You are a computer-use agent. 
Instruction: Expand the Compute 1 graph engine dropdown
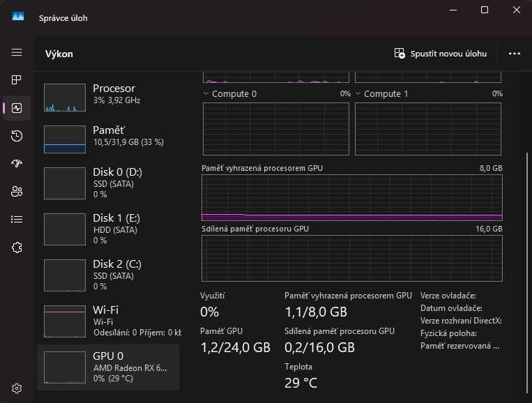358,93
